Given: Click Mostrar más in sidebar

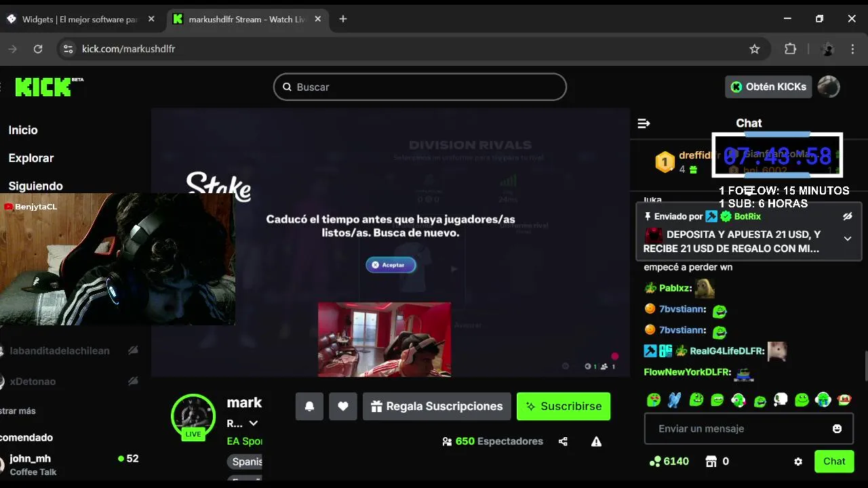Looking at the screenshot, I should 18,411.
